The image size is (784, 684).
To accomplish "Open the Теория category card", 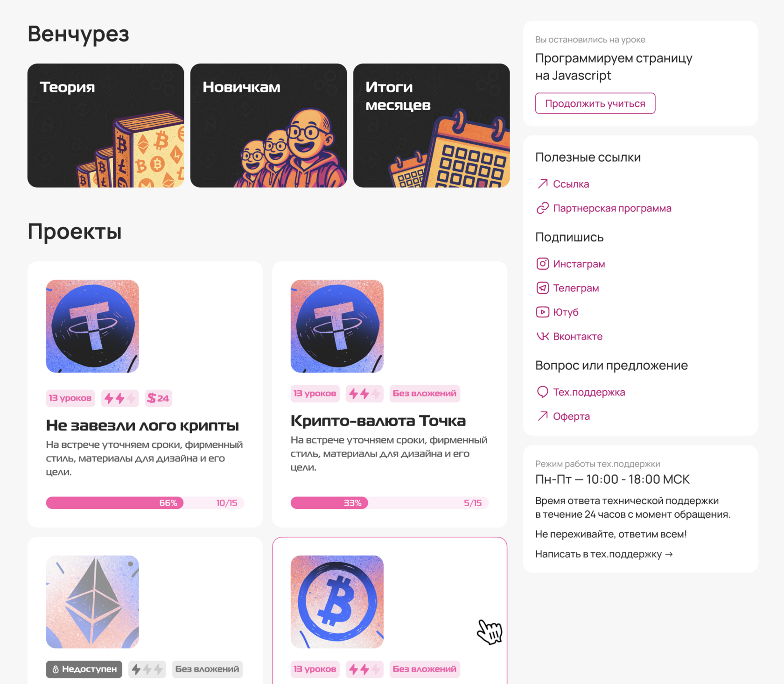I will (x=106, y=126).
